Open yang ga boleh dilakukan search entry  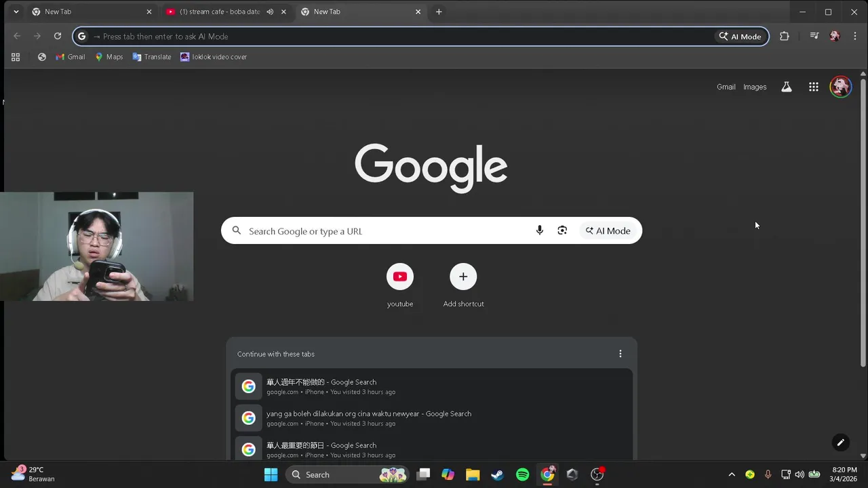point(431,418)
